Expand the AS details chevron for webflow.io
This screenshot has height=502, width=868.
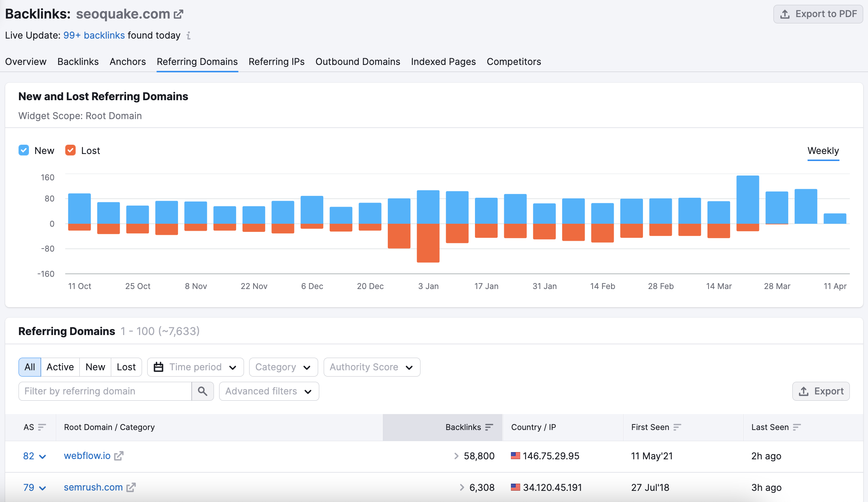point(43,456)
